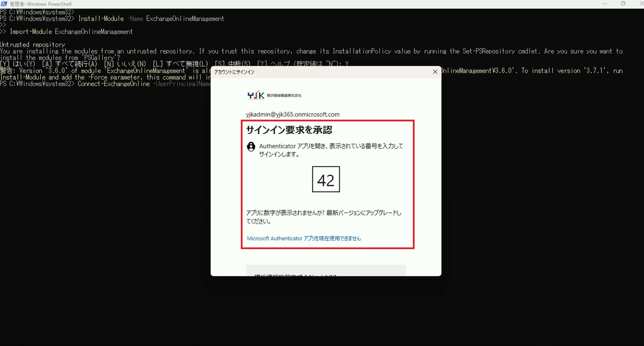The width and height of the screenshot is (644, 346).
Task: Click the upgrade-to-latest-version hint text
Action: [323, 217]
